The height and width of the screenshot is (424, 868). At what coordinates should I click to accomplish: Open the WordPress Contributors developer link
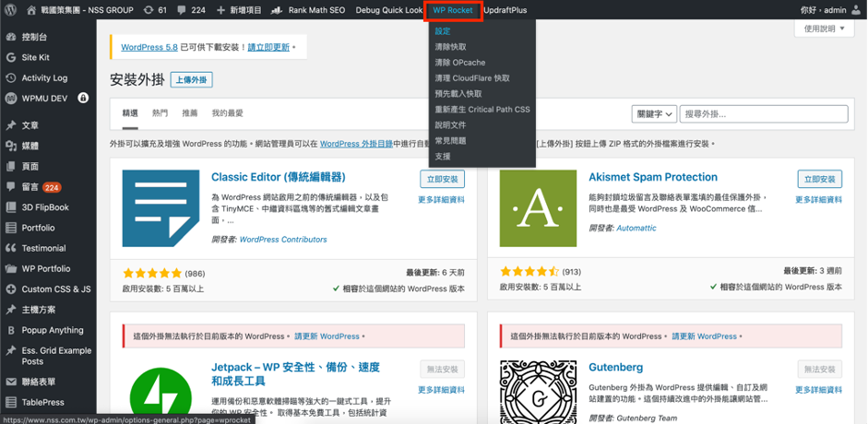(x=283, y=240)
